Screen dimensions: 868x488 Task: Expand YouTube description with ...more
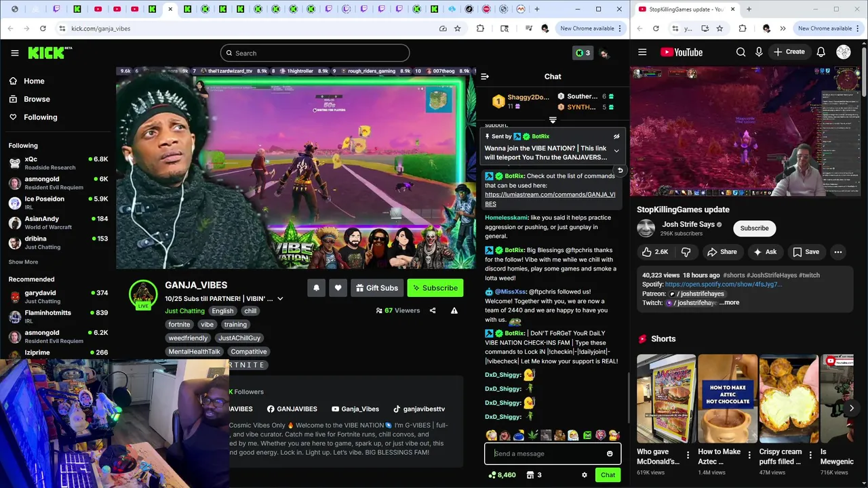(x=730, y=303)
